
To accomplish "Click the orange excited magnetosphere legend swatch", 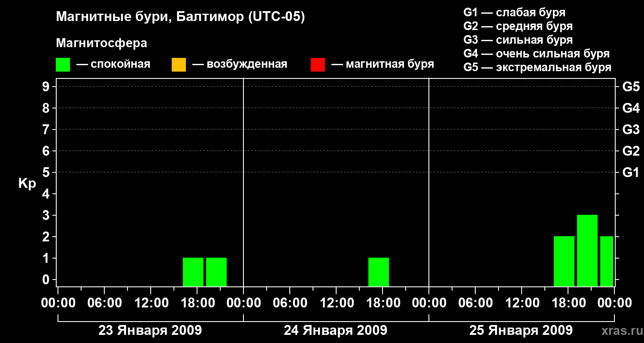I will [179, 65].
